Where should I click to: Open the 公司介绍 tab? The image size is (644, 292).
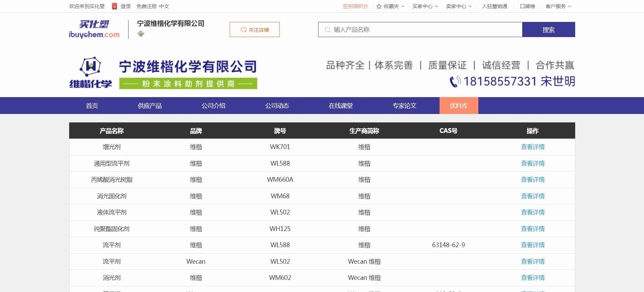214,106
